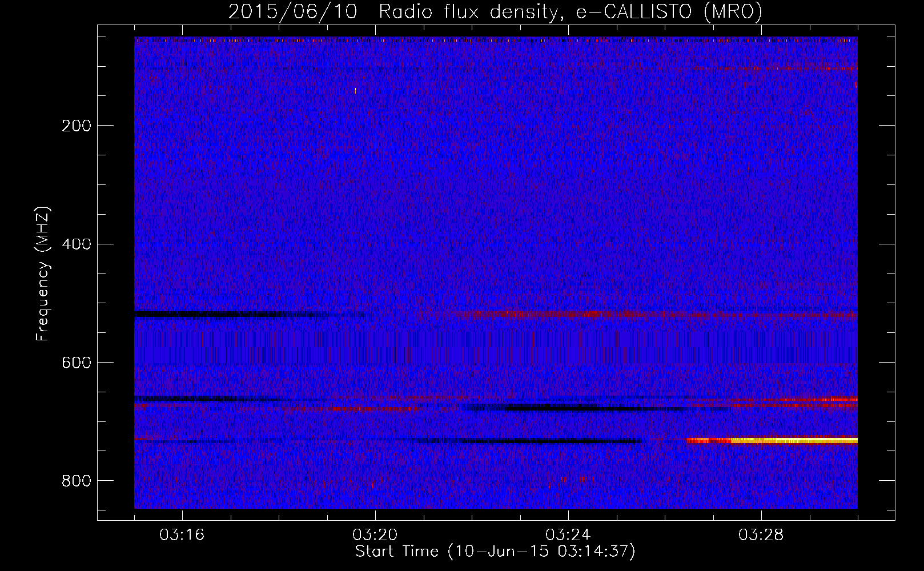Image resolution: width=924 pixels, height=571 pixels.
Task: Click the 400 frequency tick label
Action: (77, 244)
